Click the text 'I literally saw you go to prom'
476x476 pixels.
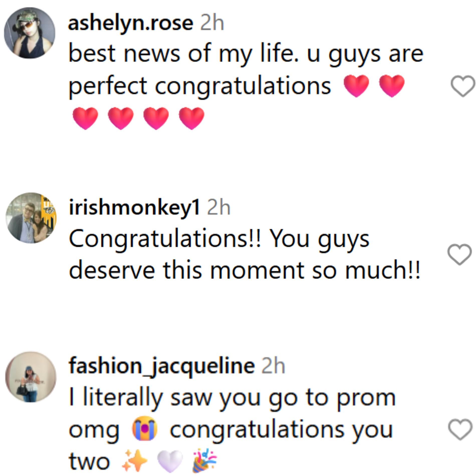click(x=232, y=398)
